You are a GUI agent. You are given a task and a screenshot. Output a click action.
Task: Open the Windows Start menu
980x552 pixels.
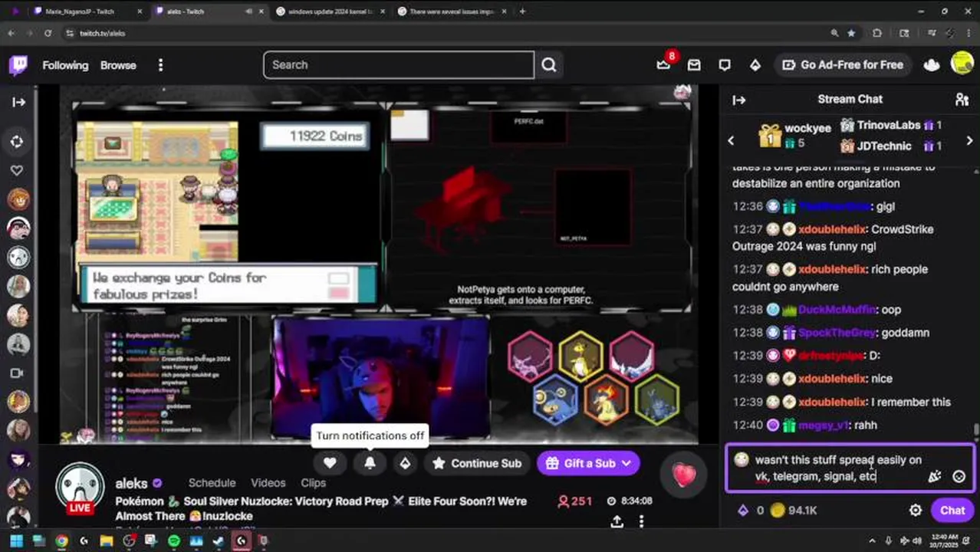pyautogui.click(x=16, y=540)
